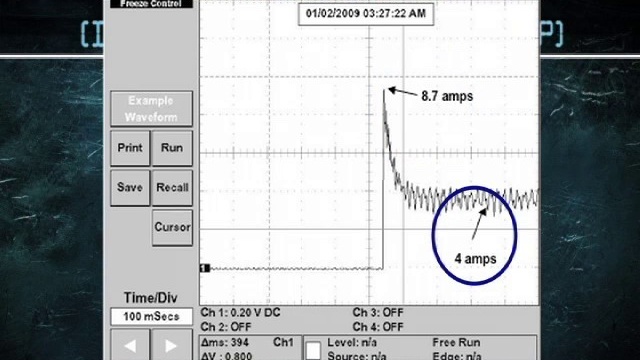
Task: Start acquisition with the Run button
Action: 172,148
